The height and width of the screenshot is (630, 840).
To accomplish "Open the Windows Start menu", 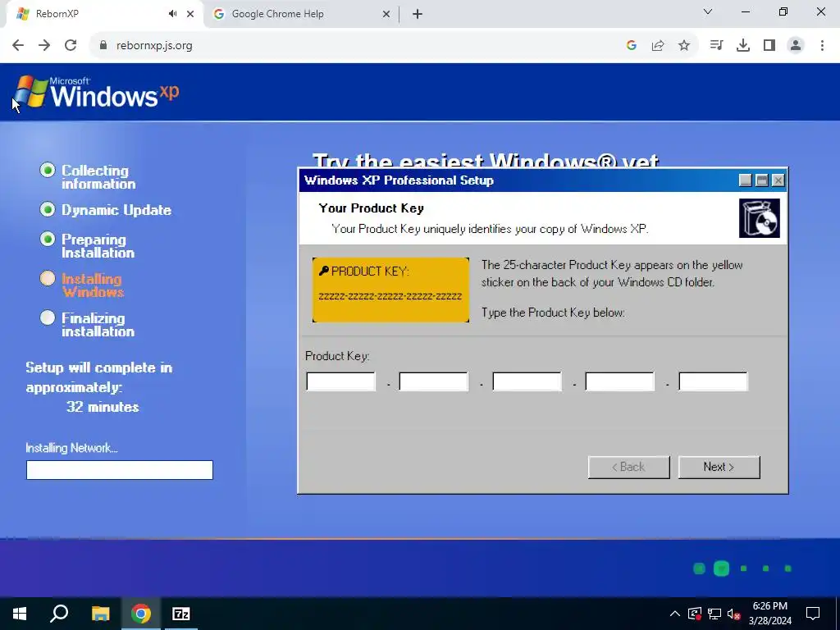I will [x=20, y=614].
